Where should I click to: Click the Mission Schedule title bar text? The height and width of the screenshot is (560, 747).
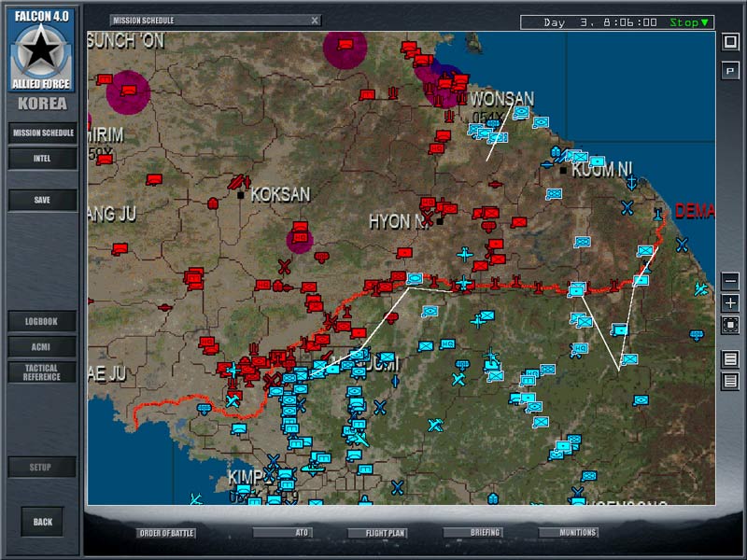(144, 21)
